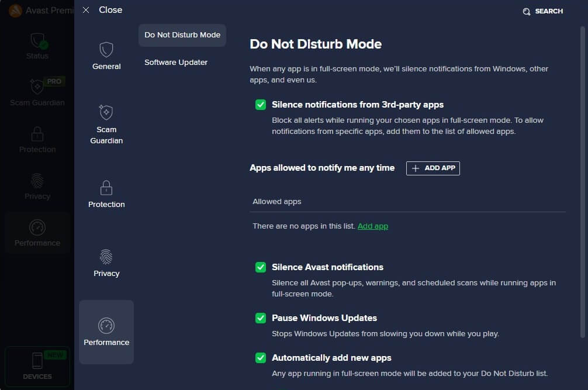
Task: Open Performance in dimmed main sidebar
Action: pyautogui.click(x=37, y=233)
